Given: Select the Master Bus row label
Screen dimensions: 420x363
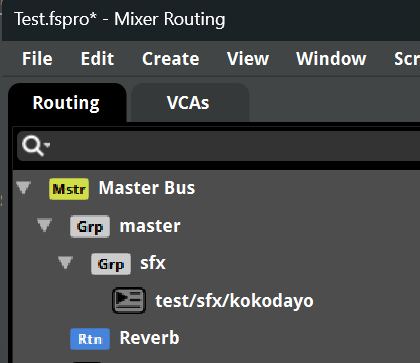Looking at the screenshot, I should [147, 188].
